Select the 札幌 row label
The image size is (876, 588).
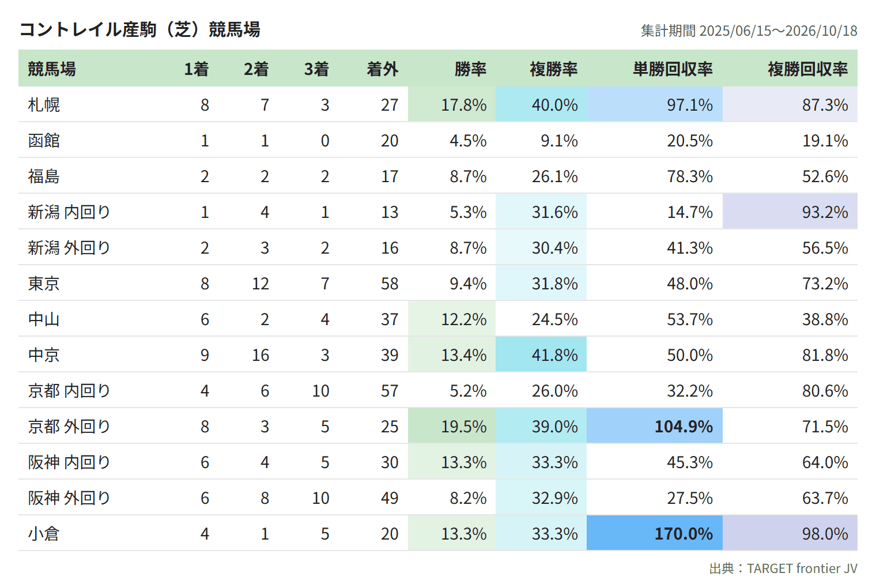(x=44, y=105)
